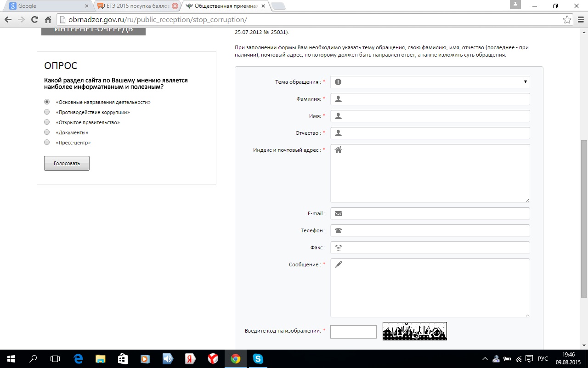Open Windows taskbar search
The height and width of the screenshot is (368, 588).
click(33, 359)
